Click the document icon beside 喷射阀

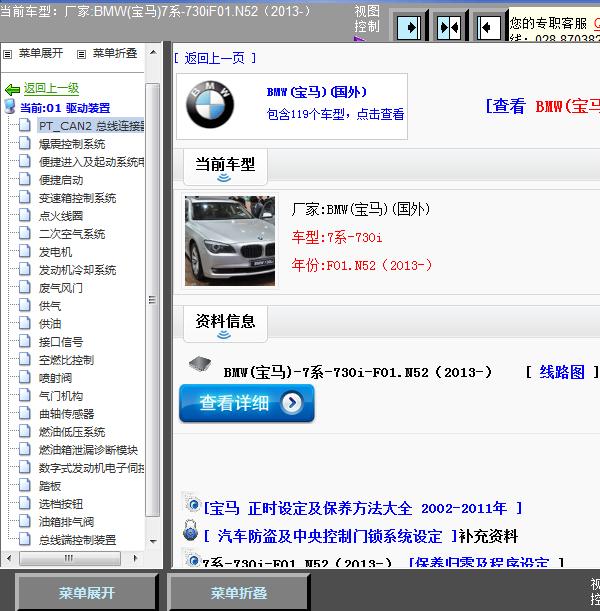coord(25,377)
